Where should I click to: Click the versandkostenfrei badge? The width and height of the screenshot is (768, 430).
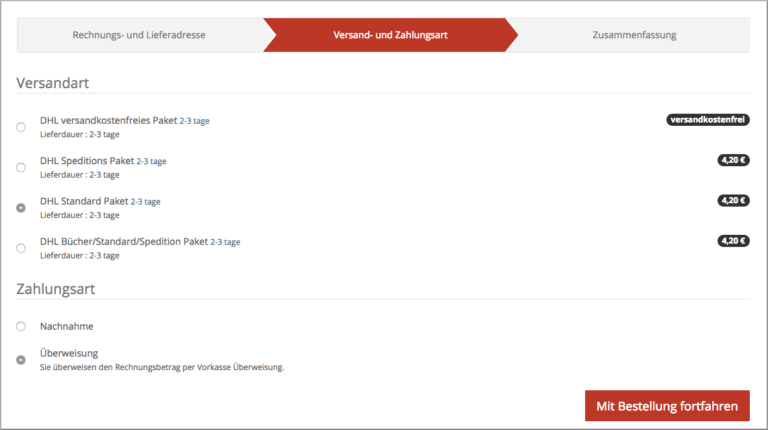coord(708,120)
